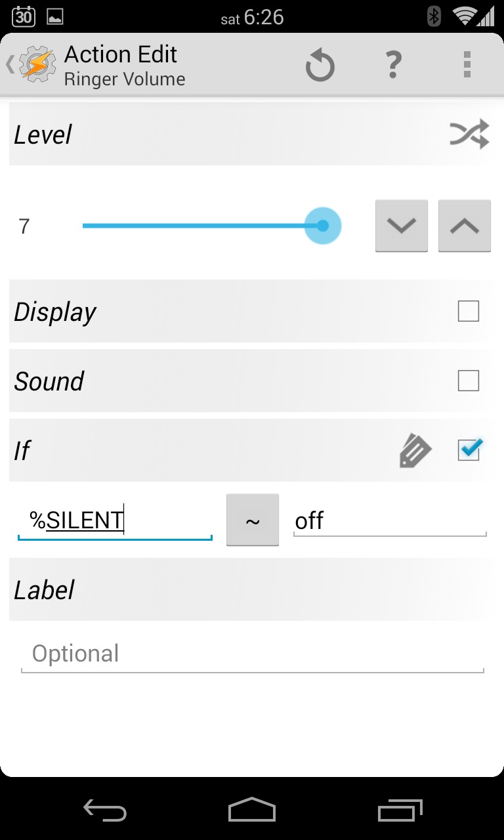Open recent apps from navigation bar
The height and width of the screenshot is (840, 504).
click(400, 810)
